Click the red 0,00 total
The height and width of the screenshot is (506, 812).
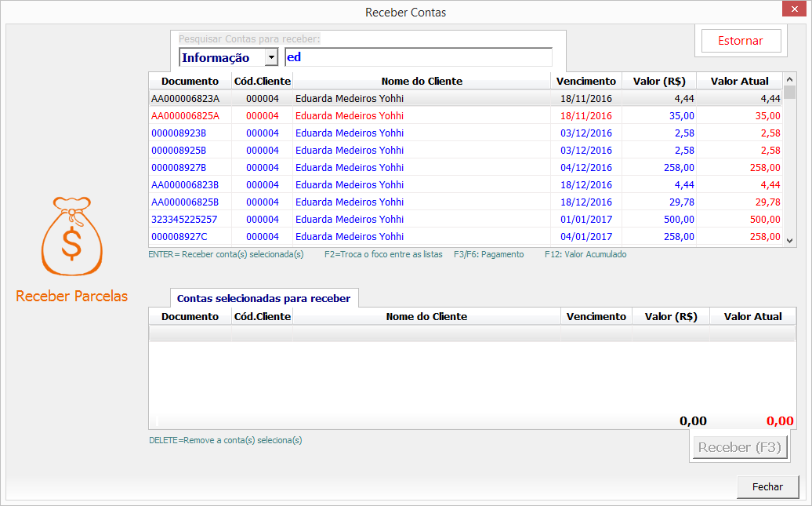click(780, 421)
